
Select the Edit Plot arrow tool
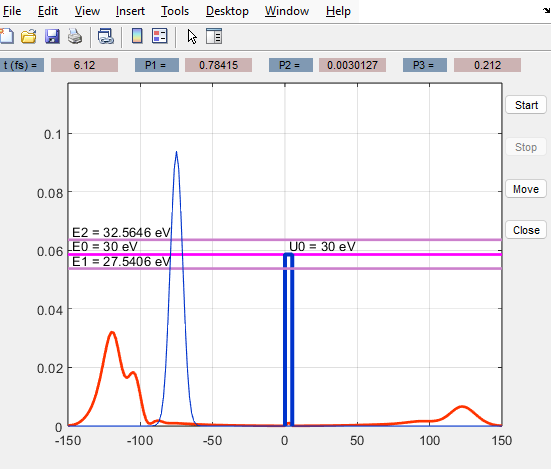(x=192, y=37)
